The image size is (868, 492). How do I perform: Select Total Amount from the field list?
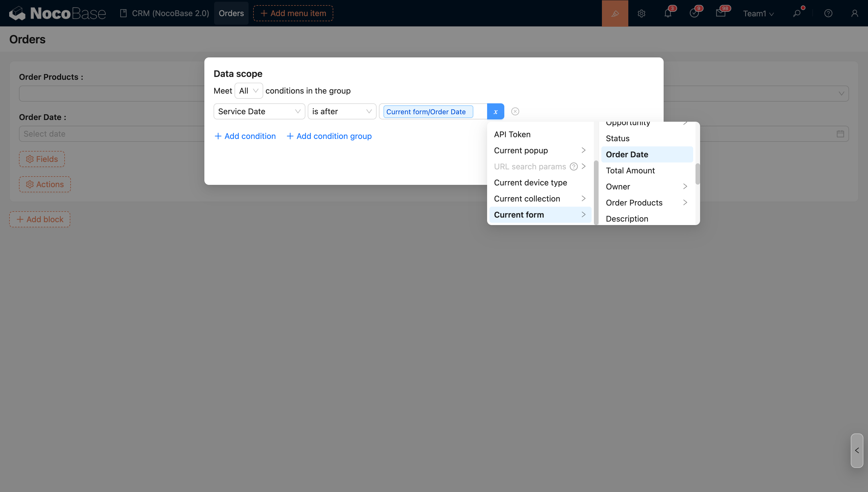pyautogui.click(x=630, y=171)
